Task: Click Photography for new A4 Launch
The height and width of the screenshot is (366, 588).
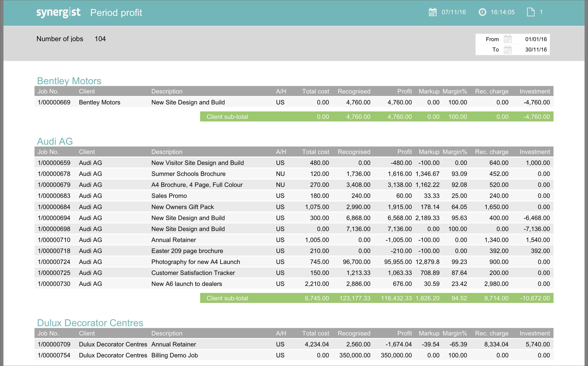Action: [x=195, y=262]
